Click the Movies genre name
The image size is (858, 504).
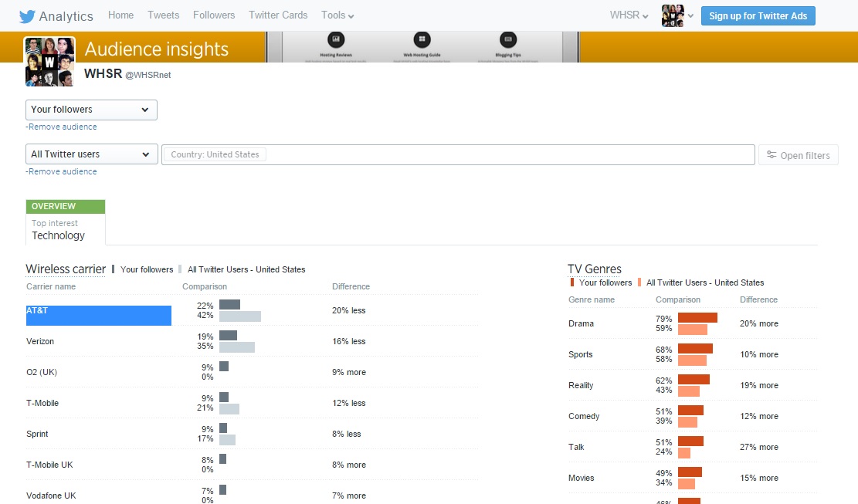(581, 479)
